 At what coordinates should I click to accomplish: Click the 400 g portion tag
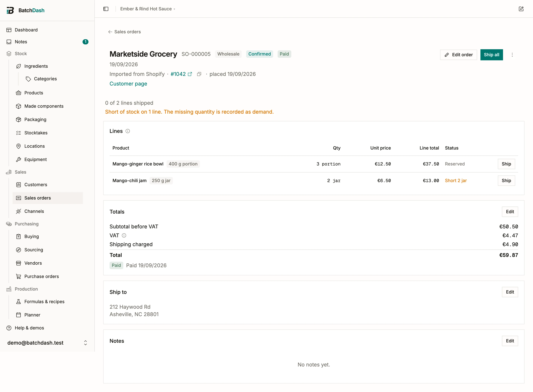click(x=183, y=164)
